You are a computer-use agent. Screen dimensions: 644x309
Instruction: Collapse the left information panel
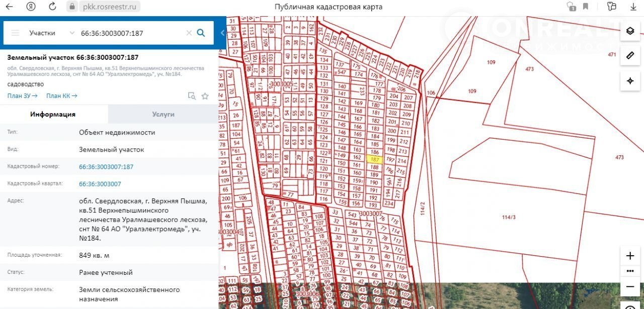[x=222, y=33]
